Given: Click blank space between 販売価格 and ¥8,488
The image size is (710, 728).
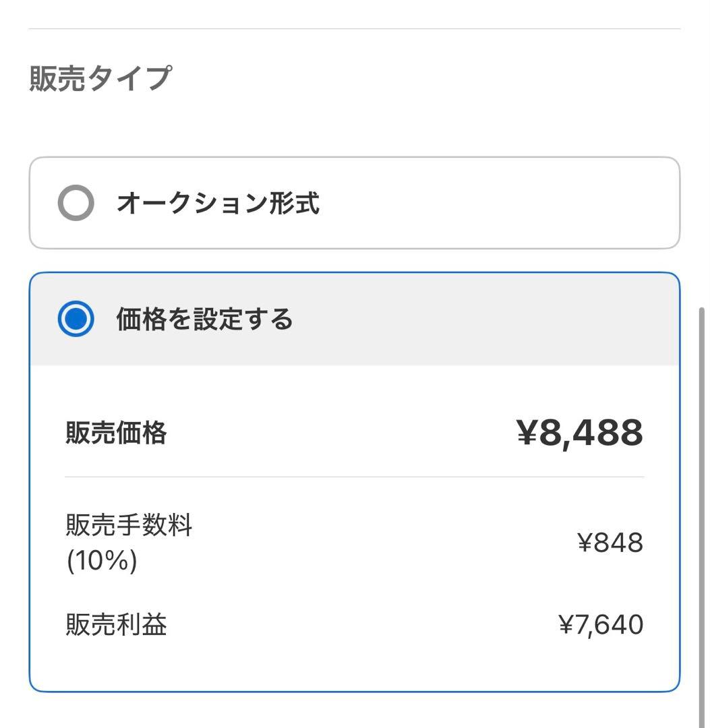Looking at the screenshot, I should click(x=337, y=433).
